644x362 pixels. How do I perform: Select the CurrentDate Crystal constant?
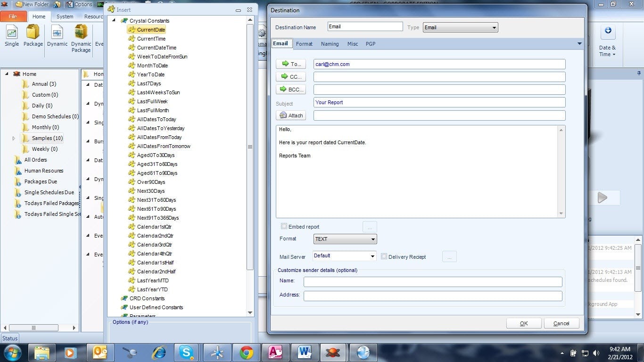click(150, 30)
